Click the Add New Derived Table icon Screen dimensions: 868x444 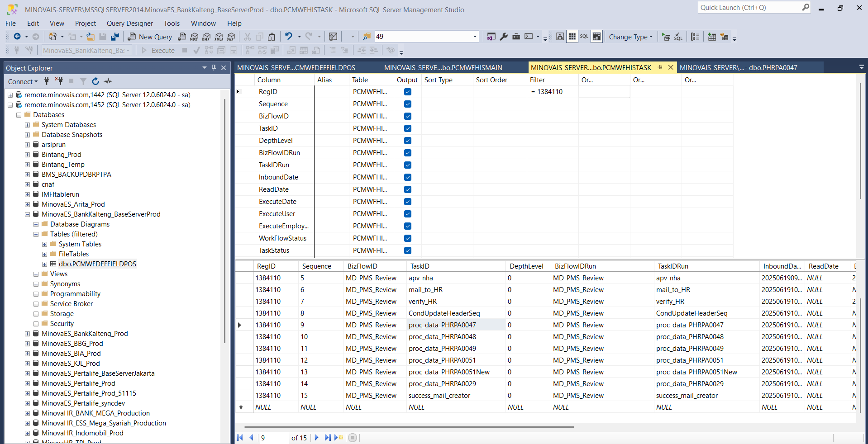click(x=724, y=37)
